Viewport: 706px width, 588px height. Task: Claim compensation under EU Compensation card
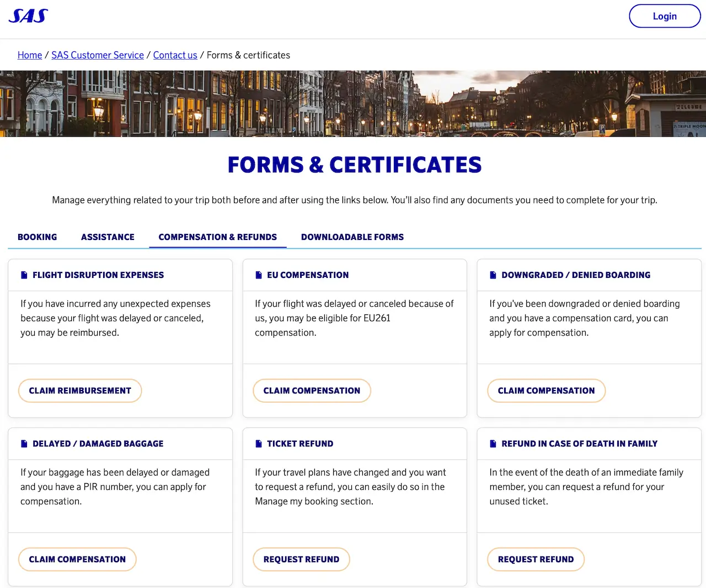(312, 391)
